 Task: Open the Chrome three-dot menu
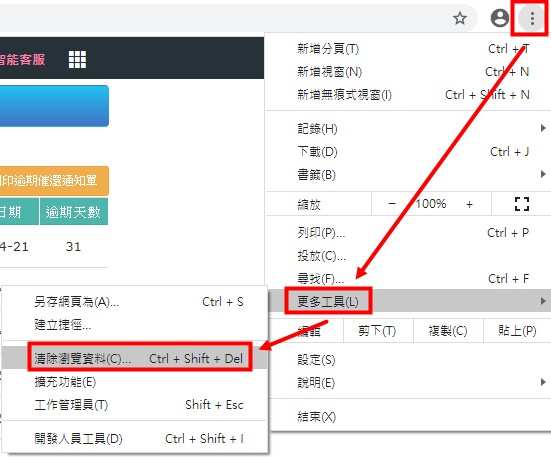pyautogui.click(x=532, y=18)
